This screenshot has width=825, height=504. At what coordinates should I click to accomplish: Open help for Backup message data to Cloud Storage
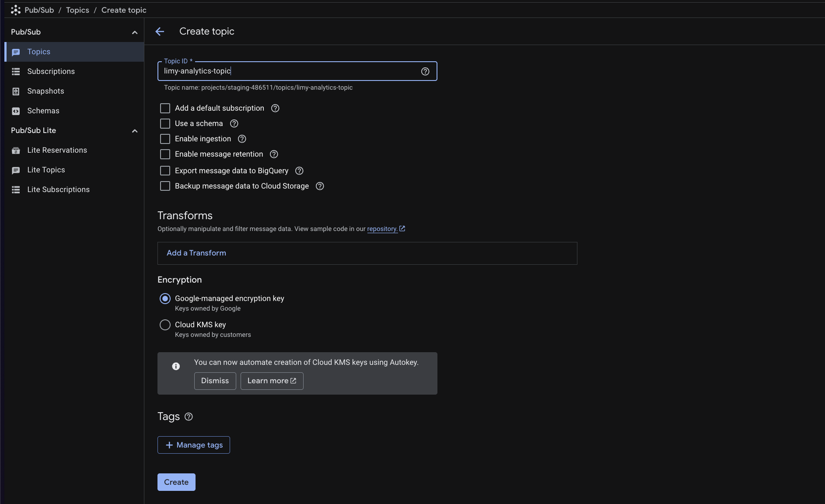tap(319, 186)
